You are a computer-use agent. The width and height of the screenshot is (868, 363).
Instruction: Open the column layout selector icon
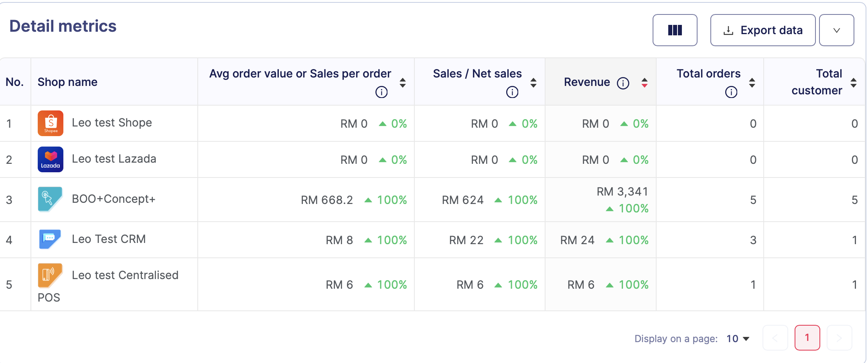click(x=675, y=30)
